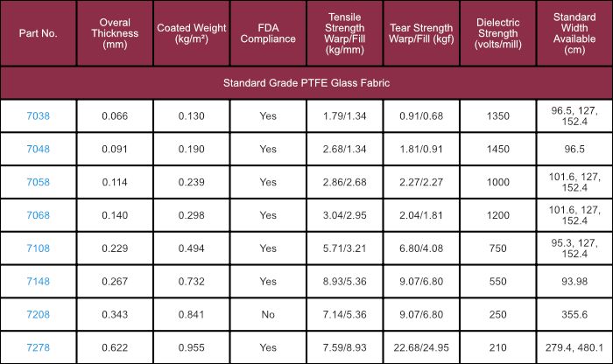Open part number 7278 link
Image resolution: width=613 pixels, height=364 pixels.
click(x=38, y=347)
